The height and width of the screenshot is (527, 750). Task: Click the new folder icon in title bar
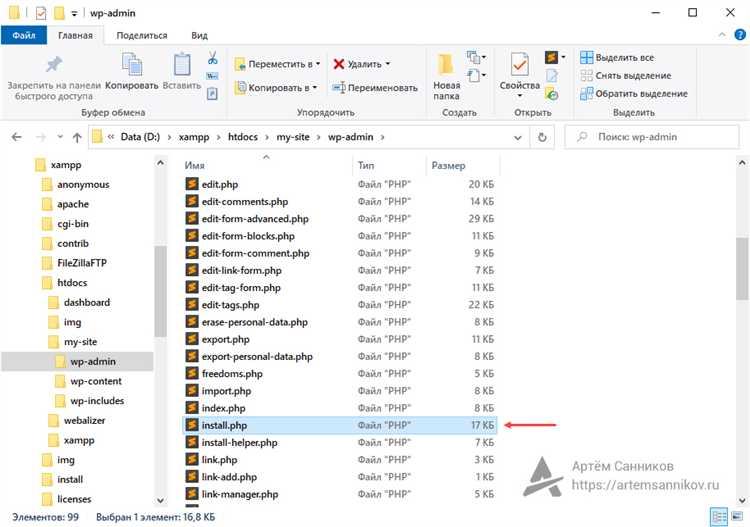point(59,13)
